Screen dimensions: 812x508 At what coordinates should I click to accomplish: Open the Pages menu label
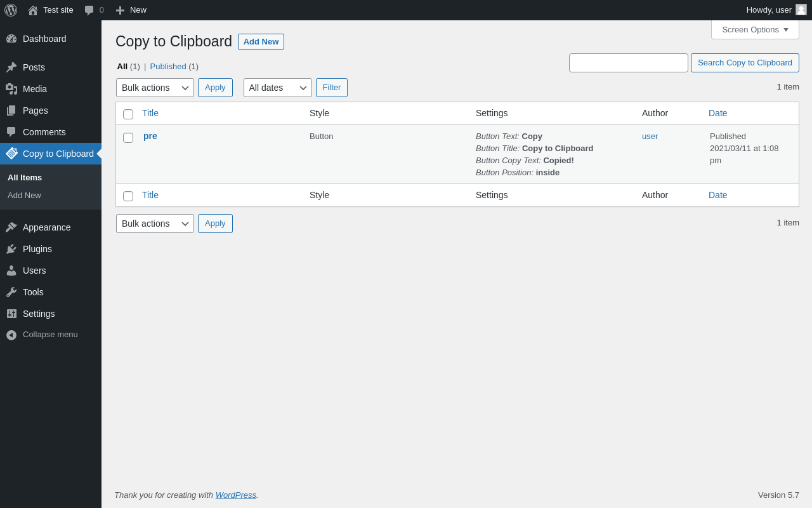click(36, 110)
